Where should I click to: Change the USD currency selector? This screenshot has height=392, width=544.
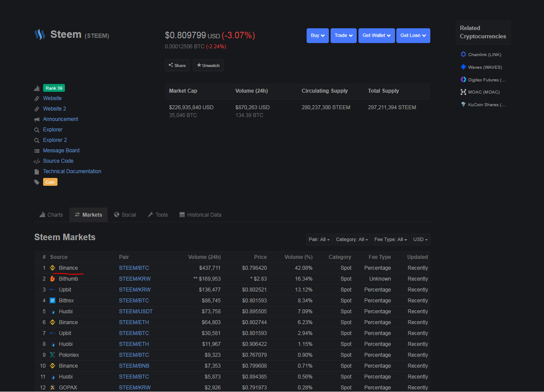(x=420, y=240)
